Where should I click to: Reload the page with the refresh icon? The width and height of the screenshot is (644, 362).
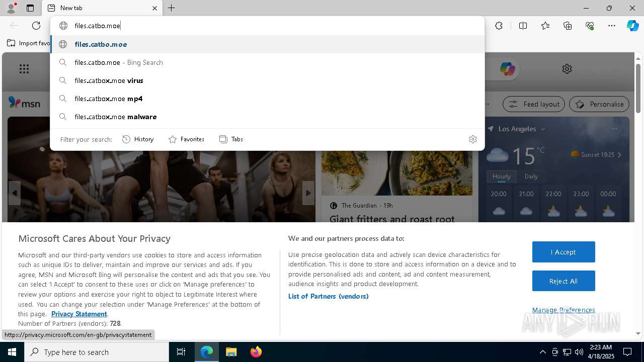coord(36,26)
